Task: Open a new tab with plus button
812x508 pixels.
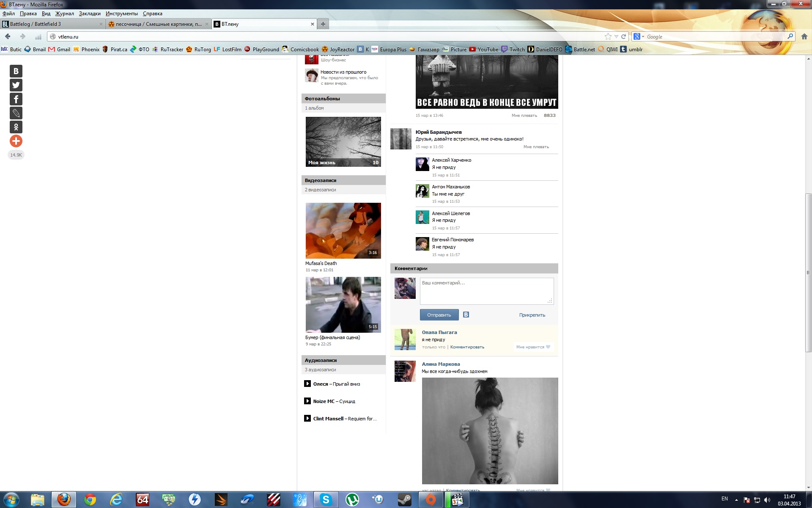Action: click(323, 24)
